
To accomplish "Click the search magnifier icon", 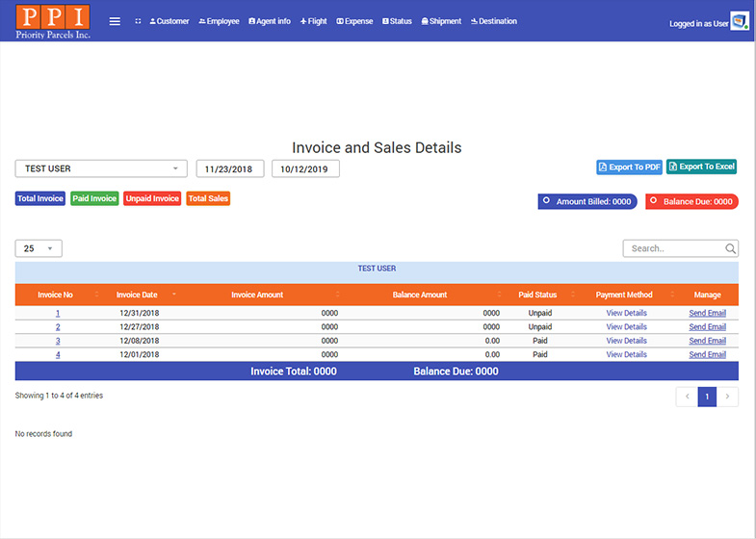I will pos(730,248).
